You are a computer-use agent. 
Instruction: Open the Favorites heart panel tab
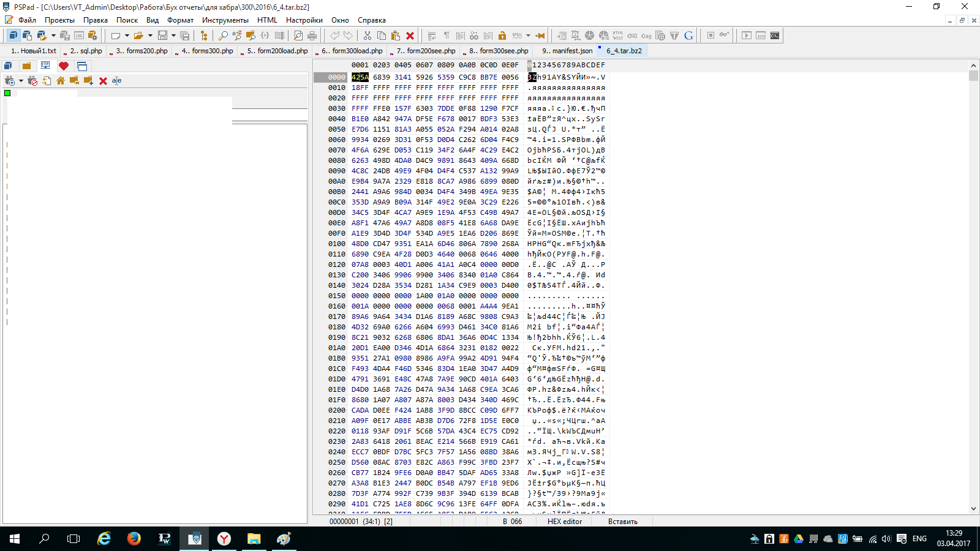tap(64, 66)
